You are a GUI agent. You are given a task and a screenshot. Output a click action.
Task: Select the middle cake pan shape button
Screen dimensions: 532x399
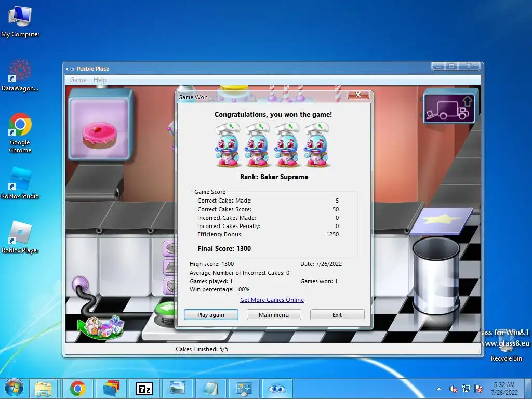(169, 268)
